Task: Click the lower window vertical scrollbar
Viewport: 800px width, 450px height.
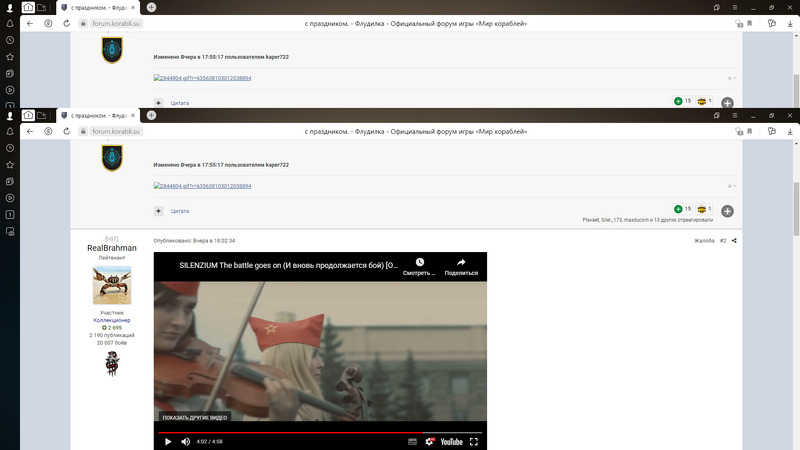Action: click(x=796, y=208)
